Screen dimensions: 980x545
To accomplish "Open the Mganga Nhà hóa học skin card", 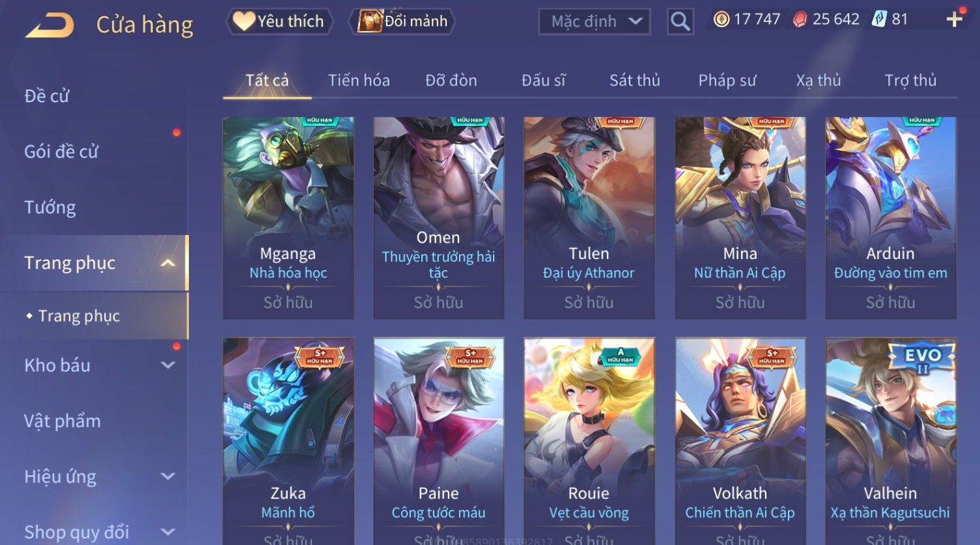I will tap(288, 218).
